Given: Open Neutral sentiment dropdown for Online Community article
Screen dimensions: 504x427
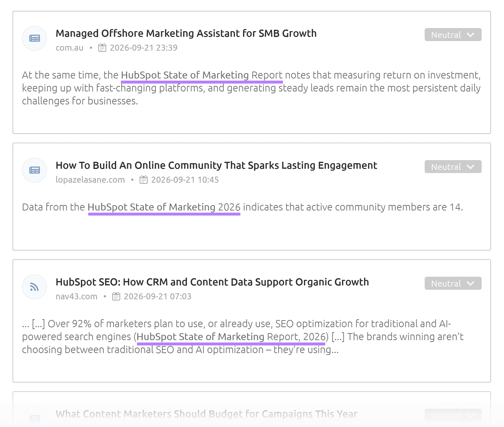Looking at the screenshot, I should coord(453,167).
